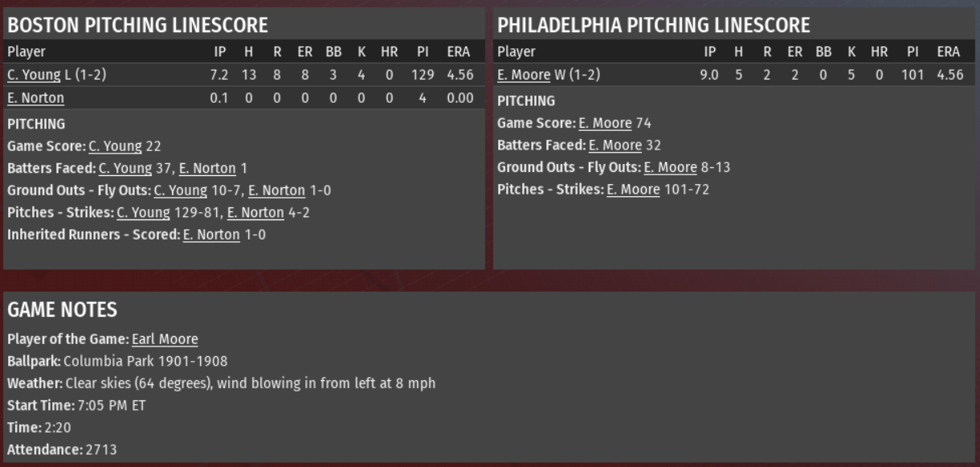Open E. Moore in Philadelphia linescore table row
This screenshot has height=467, width=980.
[524, 75]
